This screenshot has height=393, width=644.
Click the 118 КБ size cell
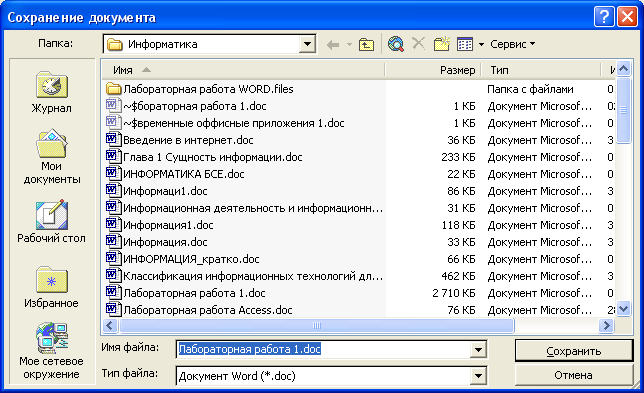pos(458,225)
